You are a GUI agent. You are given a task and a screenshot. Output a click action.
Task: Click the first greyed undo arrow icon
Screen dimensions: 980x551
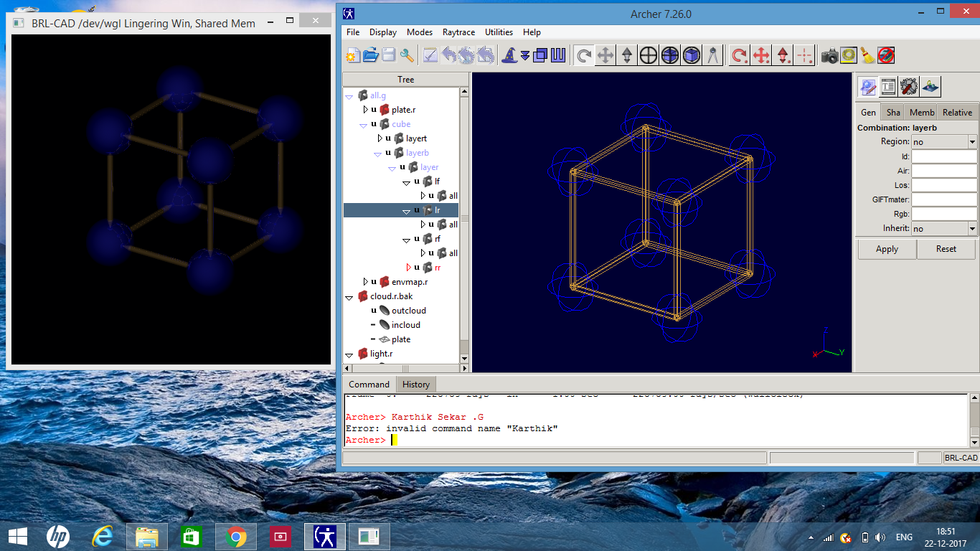[449, 55]
